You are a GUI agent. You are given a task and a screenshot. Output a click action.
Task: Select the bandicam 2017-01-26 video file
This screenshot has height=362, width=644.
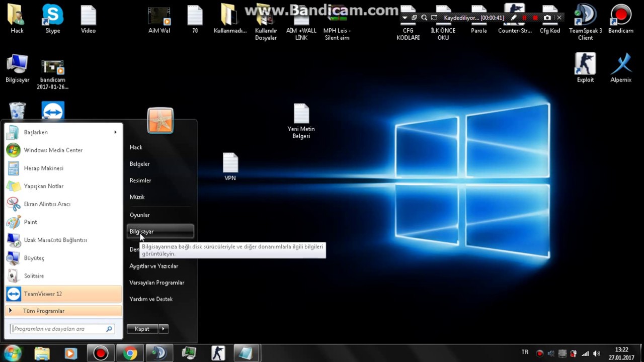[x=52, y=74]
